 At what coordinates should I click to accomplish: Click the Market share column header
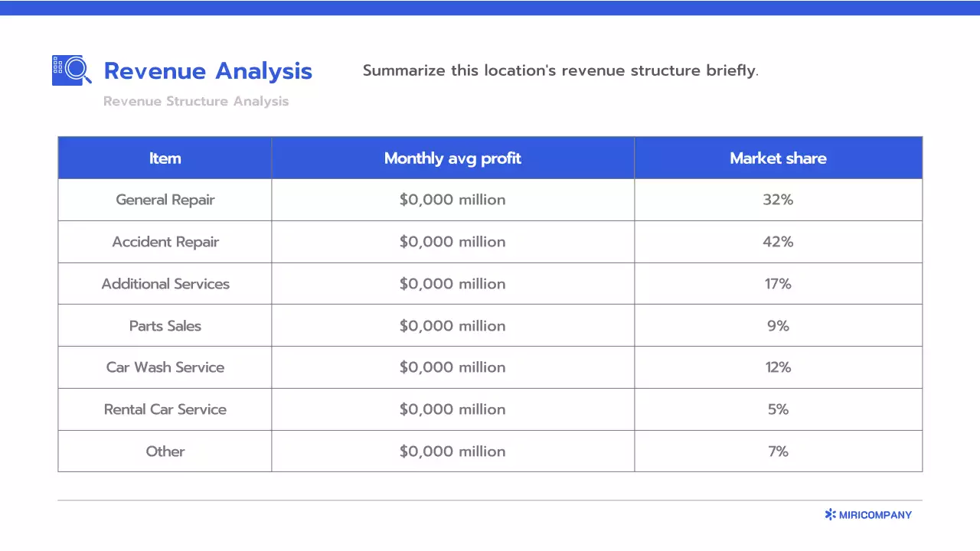pyautogui.click(x=777, y=158)
